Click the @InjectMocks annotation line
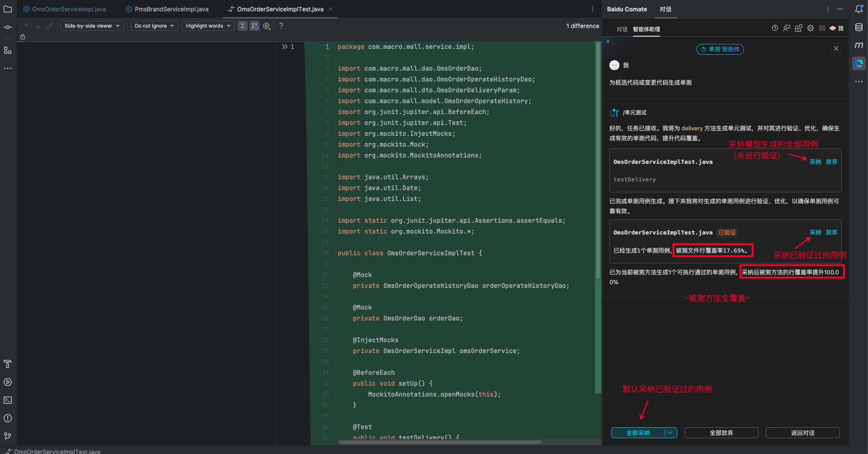Screen dimensions: 868x454 tap(376, 340)
